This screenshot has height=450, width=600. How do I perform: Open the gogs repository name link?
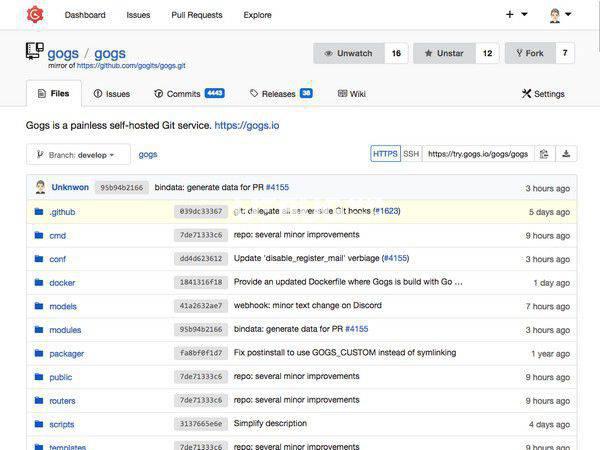point(110,54)
